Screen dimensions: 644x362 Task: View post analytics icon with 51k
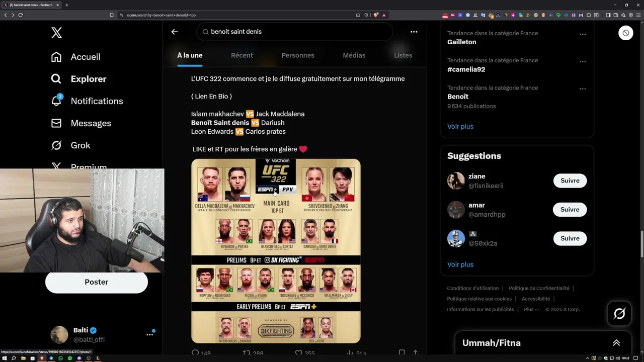coord(350,353)
